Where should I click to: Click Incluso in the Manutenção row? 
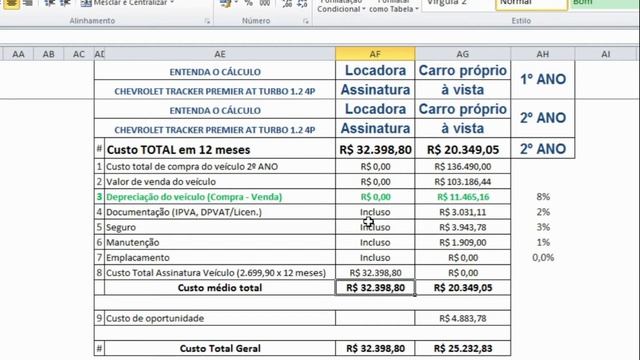(x=375, y=242)
